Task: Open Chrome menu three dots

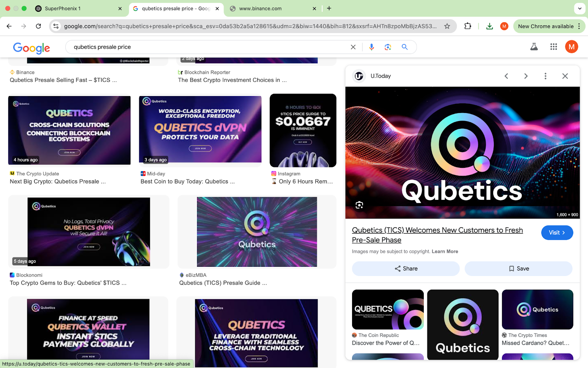Action: click(x=579, y=26)
